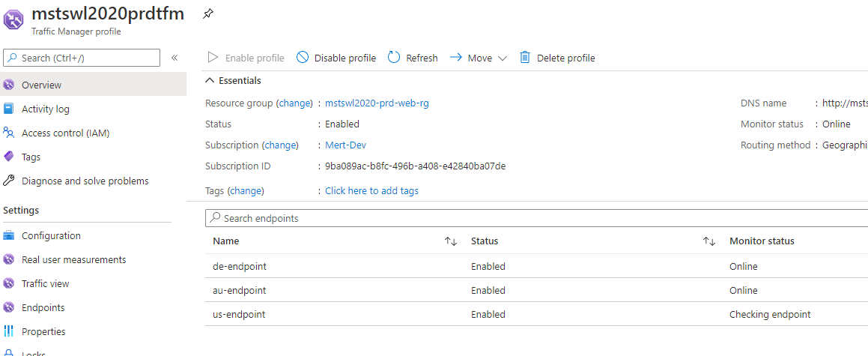Click the Tags icon in sidebar
The image size is (868, 356).
tap(8, 157)
